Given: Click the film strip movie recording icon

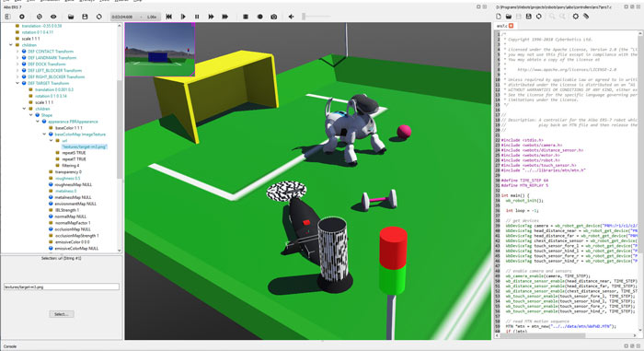Looking at the screenshot, I should click(246, 17).
